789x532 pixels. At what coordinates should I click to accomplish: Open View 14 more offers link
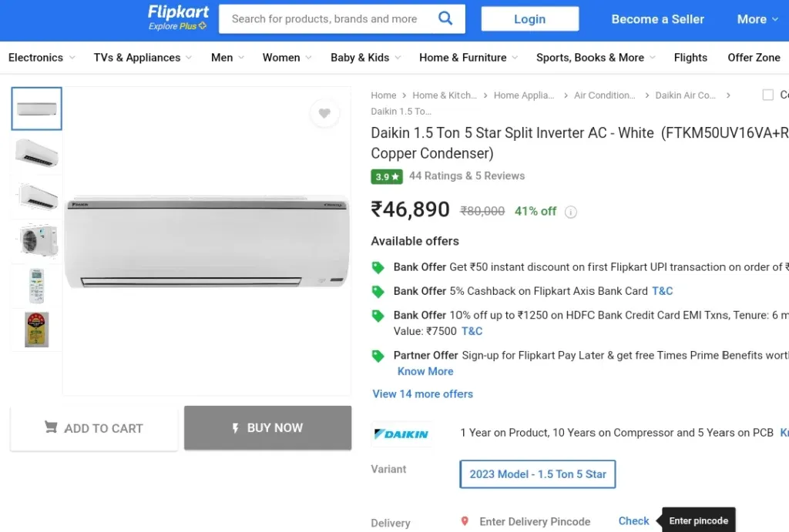(x=423, y=393)
